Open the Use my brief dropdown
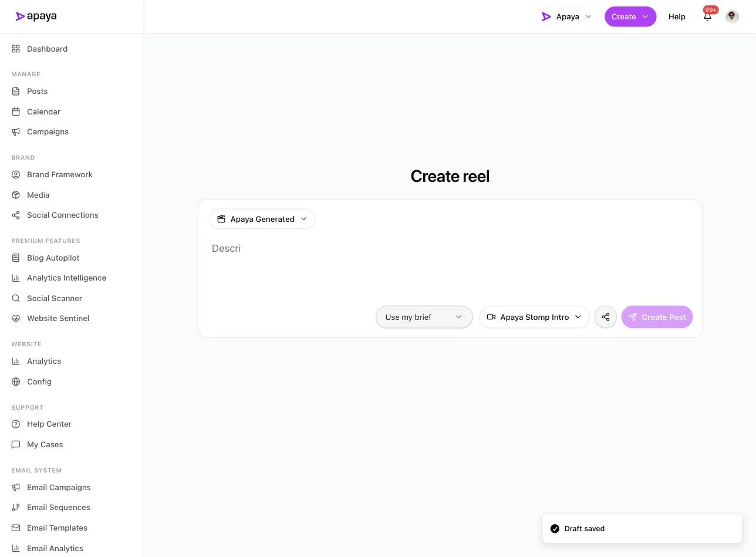756x557 pixels. tap(424, 317)
